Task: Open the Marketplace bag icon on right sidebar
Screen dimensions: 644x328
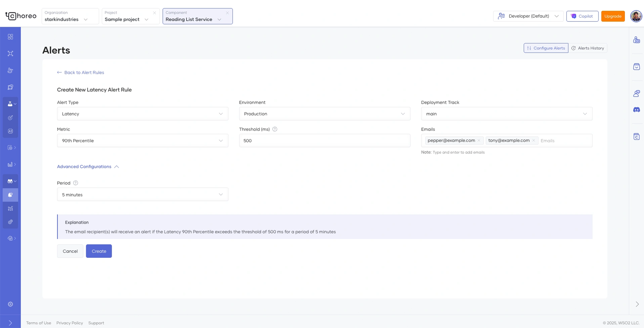Action: click(x=637, y=67)
